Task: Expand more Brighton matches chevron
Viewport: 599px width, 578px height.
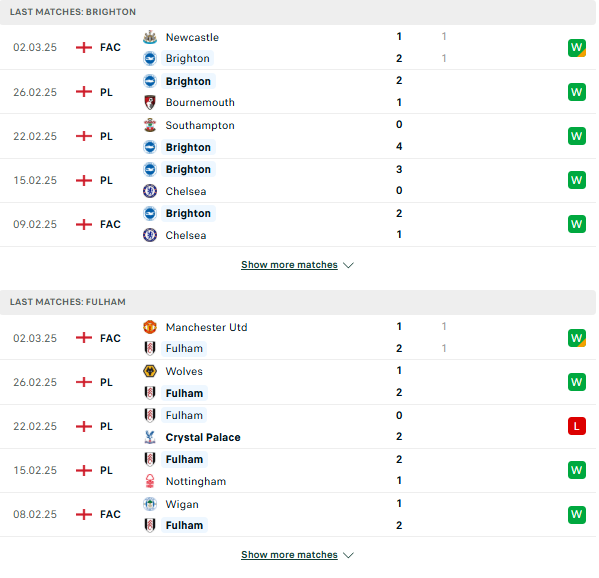Action: [348, 265]
